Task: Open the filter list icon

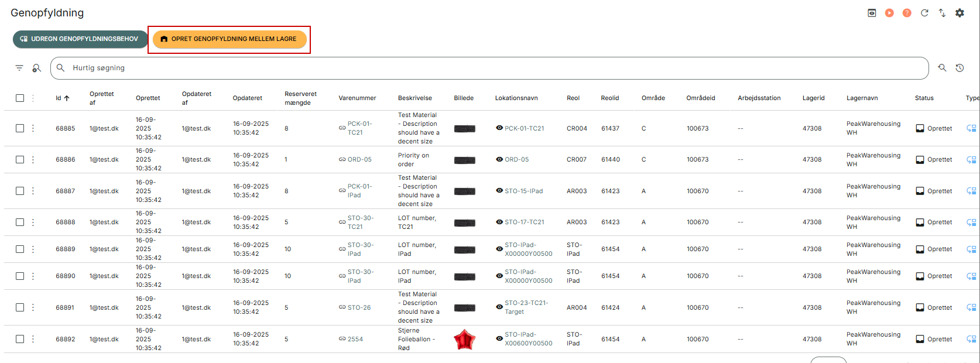Action: pyautogui.click(x=19, y=68)
